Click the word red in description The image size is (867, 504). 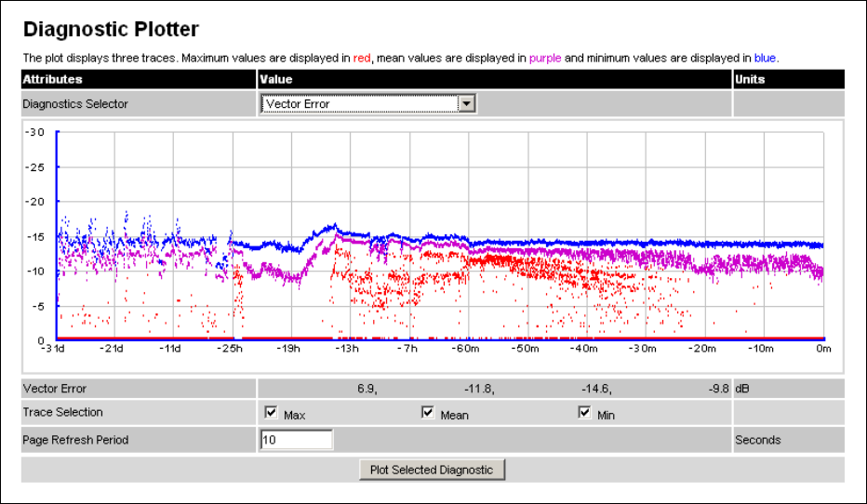362,58
